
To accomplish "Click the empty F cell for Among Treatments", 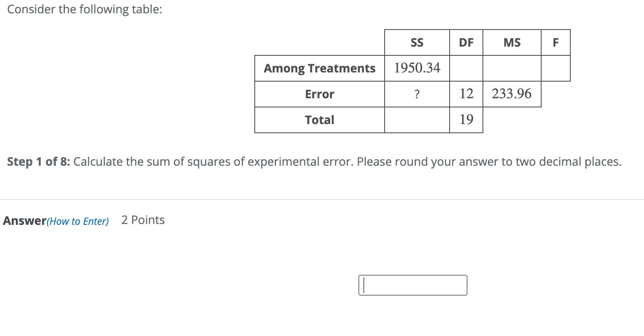I will tap(555, 68).
